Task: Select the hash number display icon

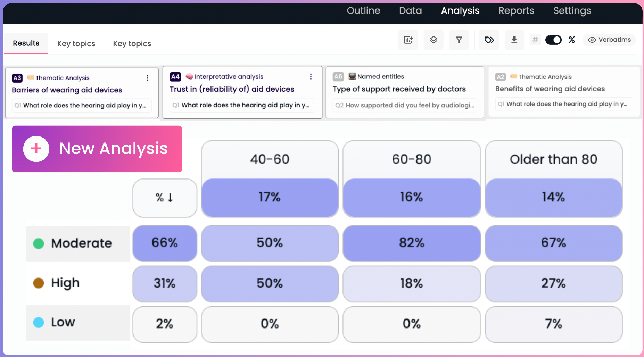Action: coord(535,40)
